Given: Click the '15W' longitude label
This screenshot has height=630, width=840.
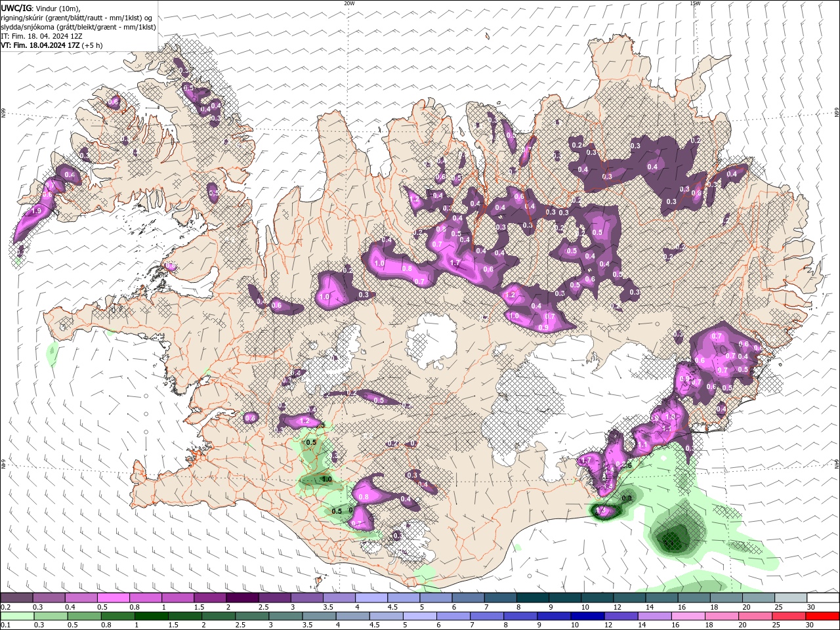Looking at the screenshot, I should coord(695,3).
